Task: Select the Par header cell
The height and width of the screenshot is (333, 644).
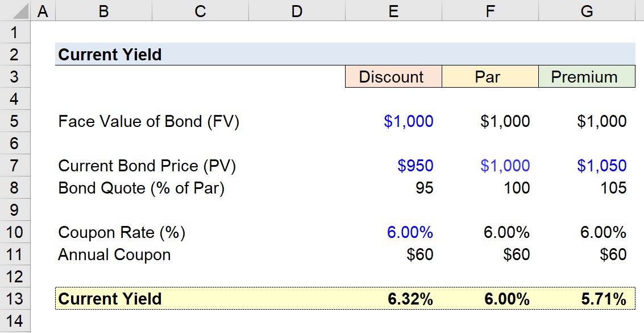Action: (x=489, y=76)
